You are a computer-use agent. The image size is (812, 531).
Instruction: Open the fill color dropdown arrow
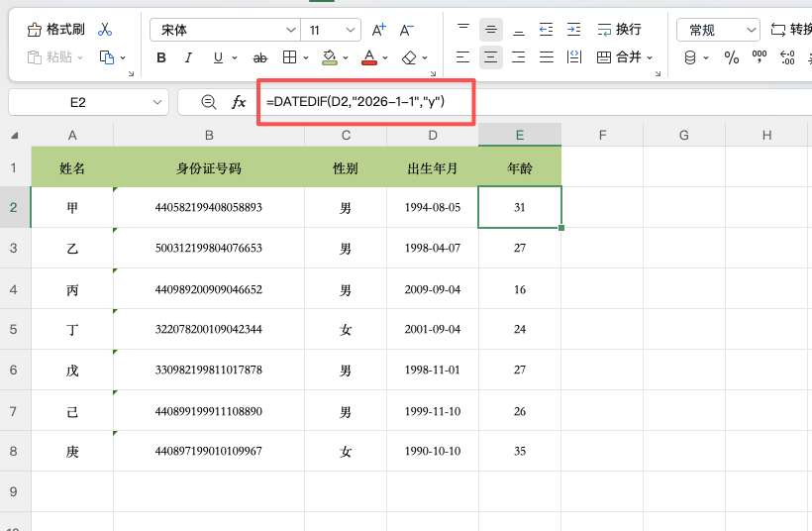(346, 58)
